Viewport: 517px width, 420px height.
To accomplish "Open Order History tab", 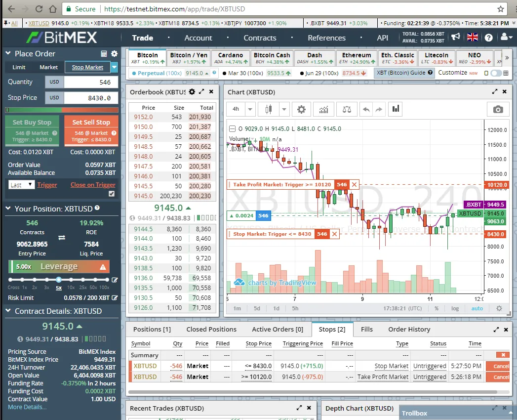I will (x=409, y=329).
